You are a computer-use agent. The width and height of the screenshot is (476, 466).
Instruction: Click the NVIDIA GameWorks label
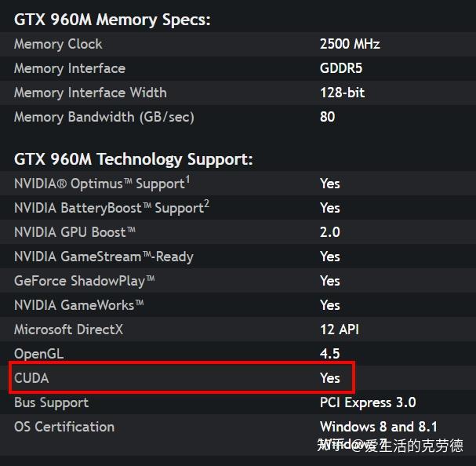tap(79, 305)
